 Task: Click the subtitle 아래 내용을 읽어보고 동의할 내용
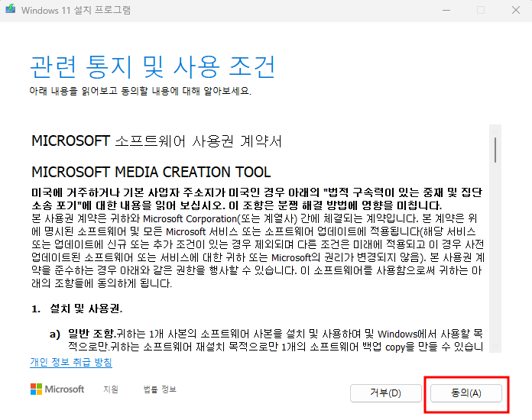click(104, 91)
